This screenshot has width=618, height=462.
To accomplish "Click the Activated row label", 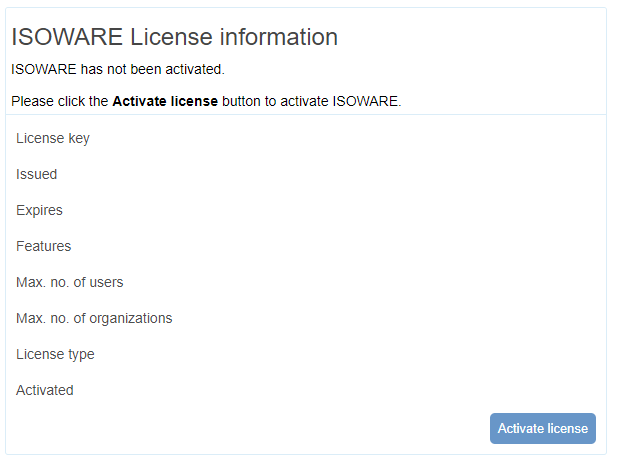I will tap(45, 390).
